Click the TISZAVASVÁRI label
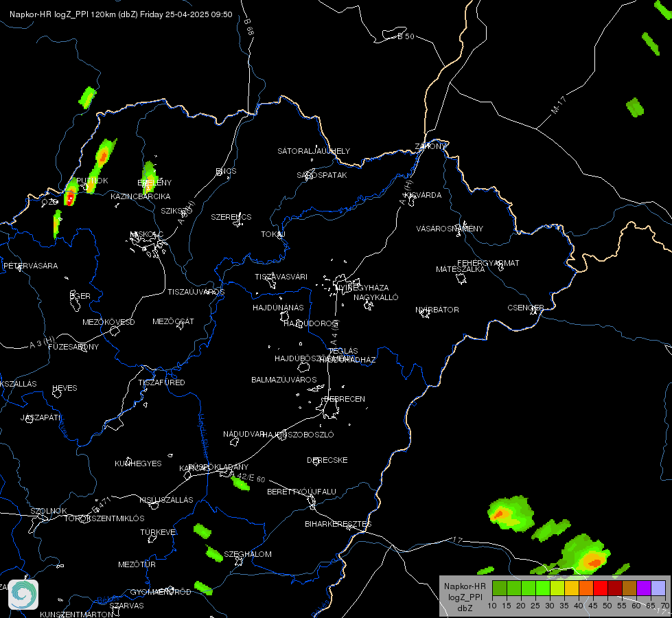The image size is (672, 618). click(x=281, y=277)
